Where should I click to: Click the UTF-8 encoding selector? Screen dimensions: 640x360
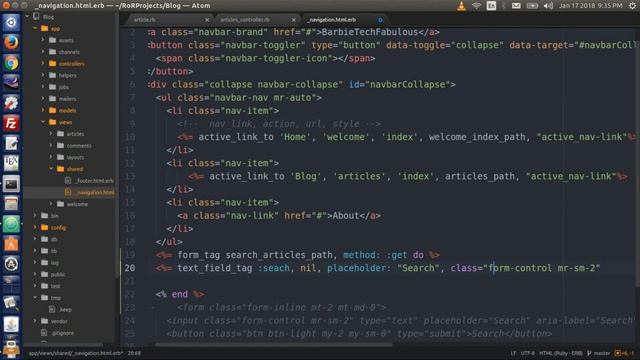(x=527, y=353)
